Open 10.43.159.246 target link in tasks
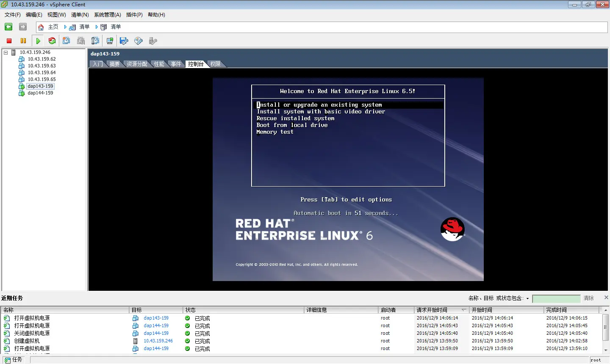Image resolution: width=610 pixels, height=364 pixels. (x=158, y=341)
